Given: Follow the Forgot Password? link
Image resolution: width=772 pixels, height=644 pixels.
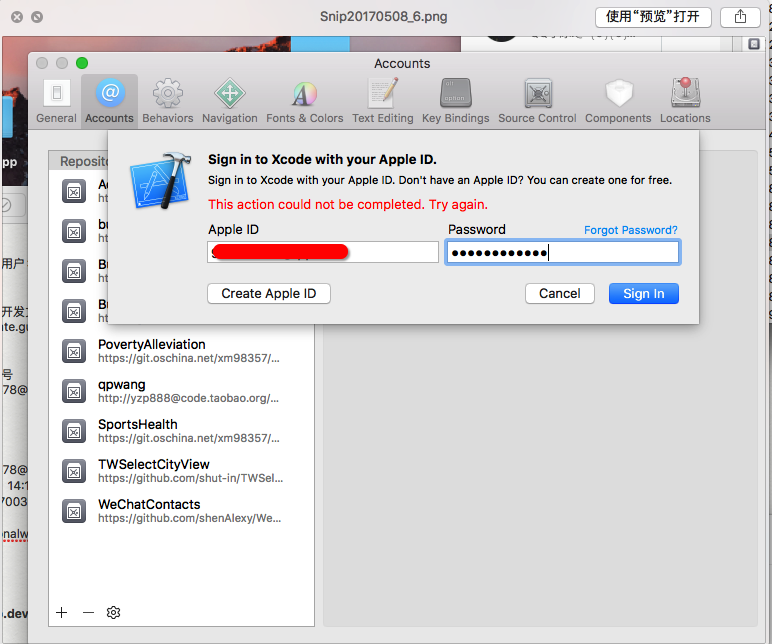Looking at the screenshot, I should pos(630,230).
